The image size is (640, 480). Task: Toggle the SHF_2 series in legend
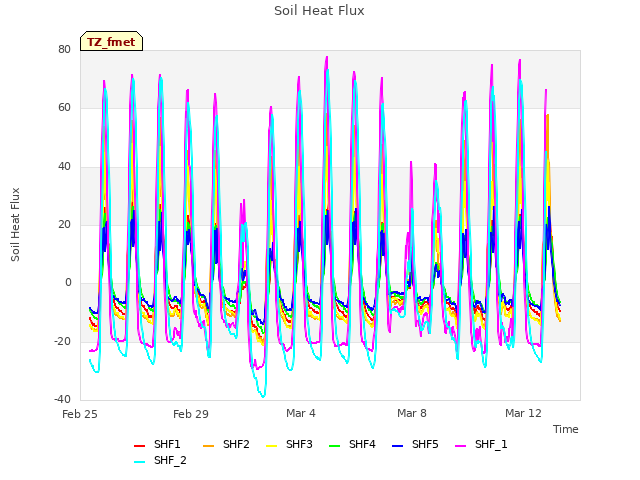click(x=160, y=460)
